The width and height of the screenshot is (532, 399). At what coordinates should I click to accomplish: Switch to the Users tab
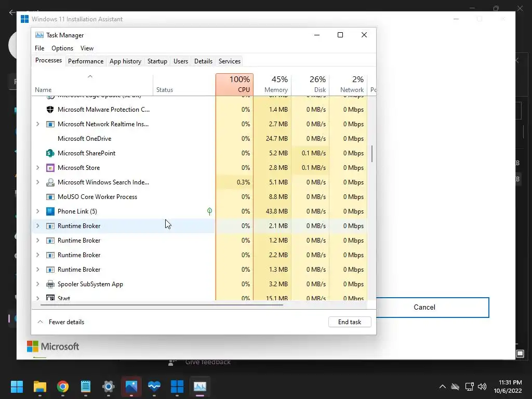point(180,61)
